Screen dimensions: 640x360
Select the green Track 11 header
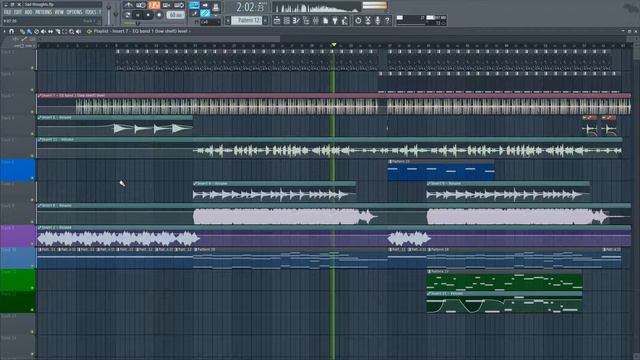(x=17, y=280)
